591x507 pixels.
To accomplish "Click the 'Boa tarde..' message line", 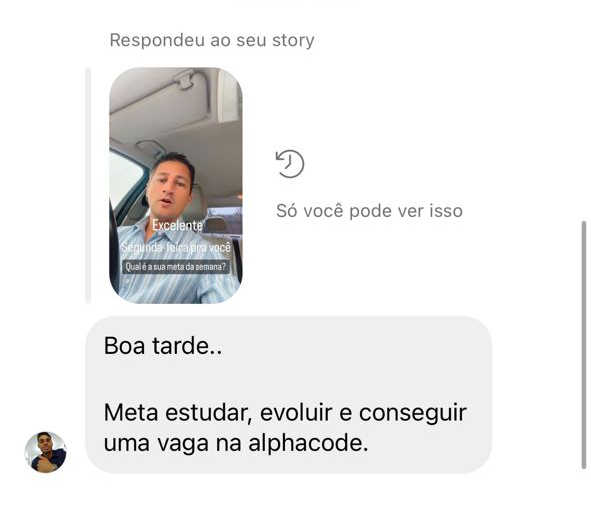I will pos(163,345).
